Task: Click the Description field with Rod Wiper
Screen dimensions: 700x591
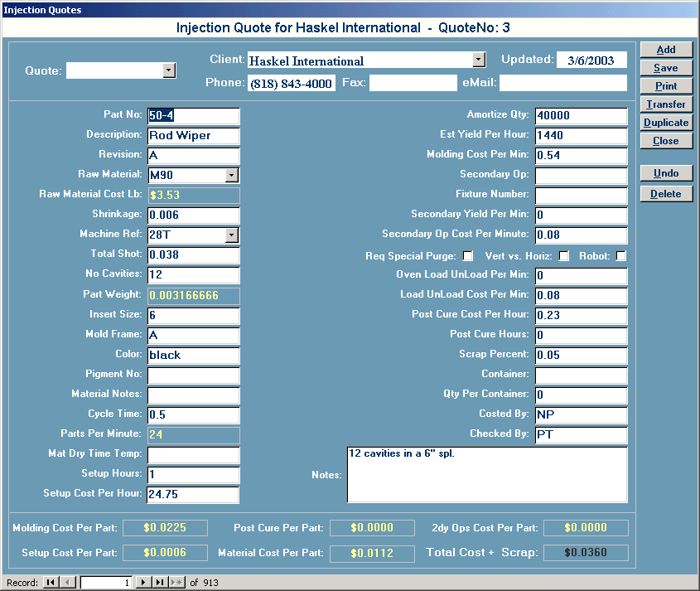Action: click(x=193, y=135)
